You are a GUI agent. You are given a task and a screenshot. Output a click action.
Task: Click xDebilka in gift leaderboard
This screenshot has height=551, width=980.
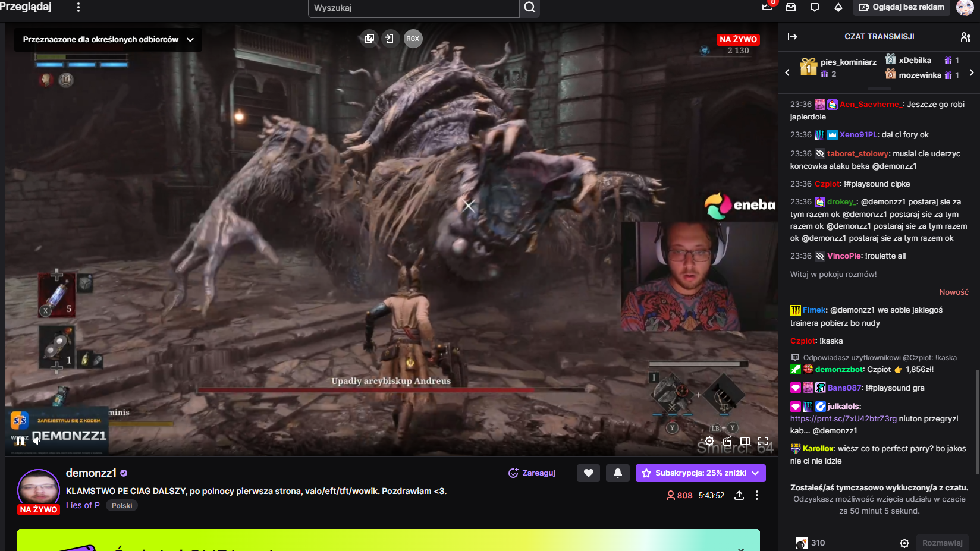(x=915, y=60)
